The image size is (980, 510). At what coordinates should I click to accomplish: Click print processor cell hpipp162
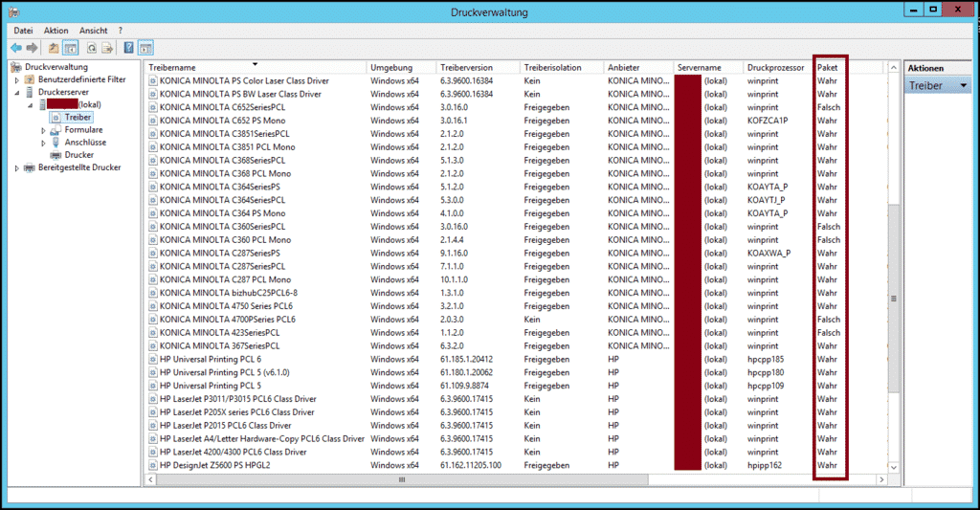pos(765,466)
